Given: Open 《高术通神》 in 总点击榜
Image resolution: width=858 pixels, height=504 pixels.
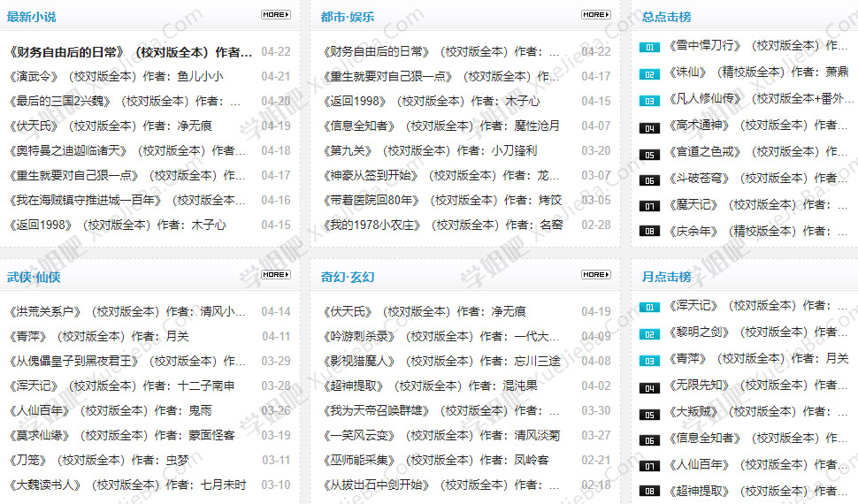Looking at the screenshot, I should (758, 126).
